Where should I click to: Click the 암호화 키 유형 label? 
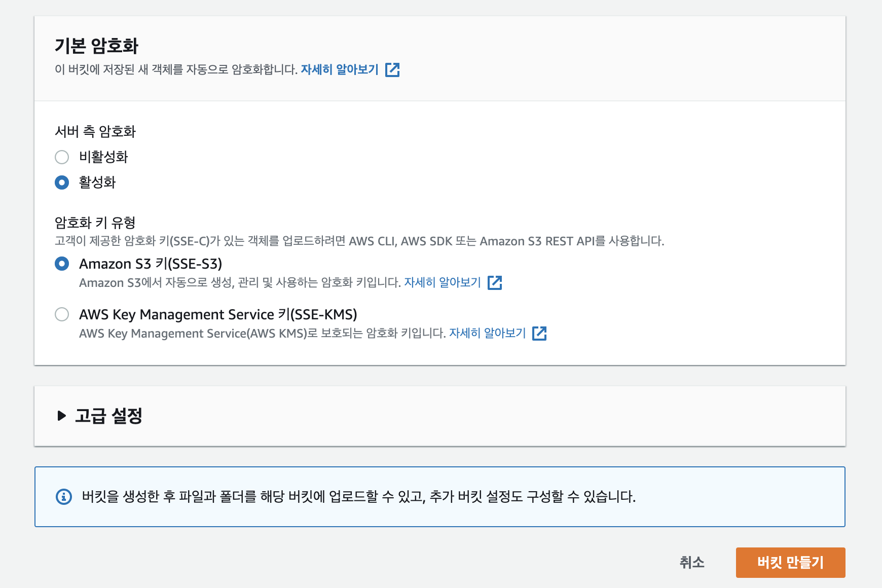95,223
